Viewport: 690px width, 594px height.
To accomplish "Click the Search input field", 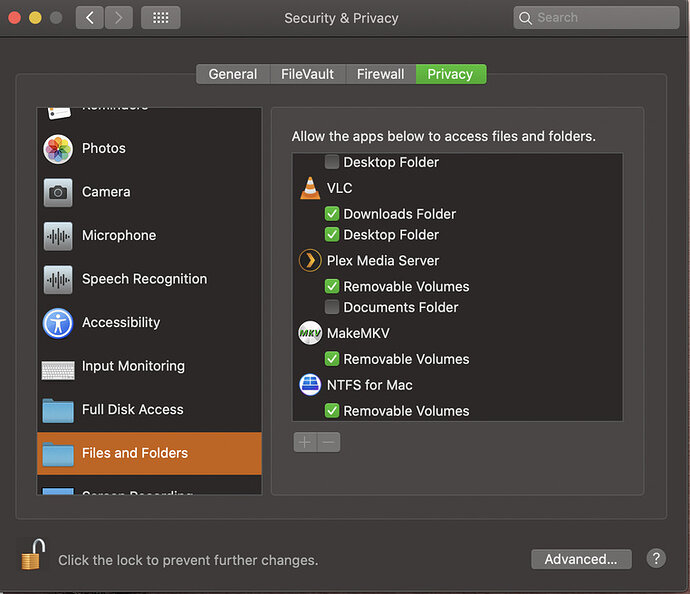I will tap(596, 18).
